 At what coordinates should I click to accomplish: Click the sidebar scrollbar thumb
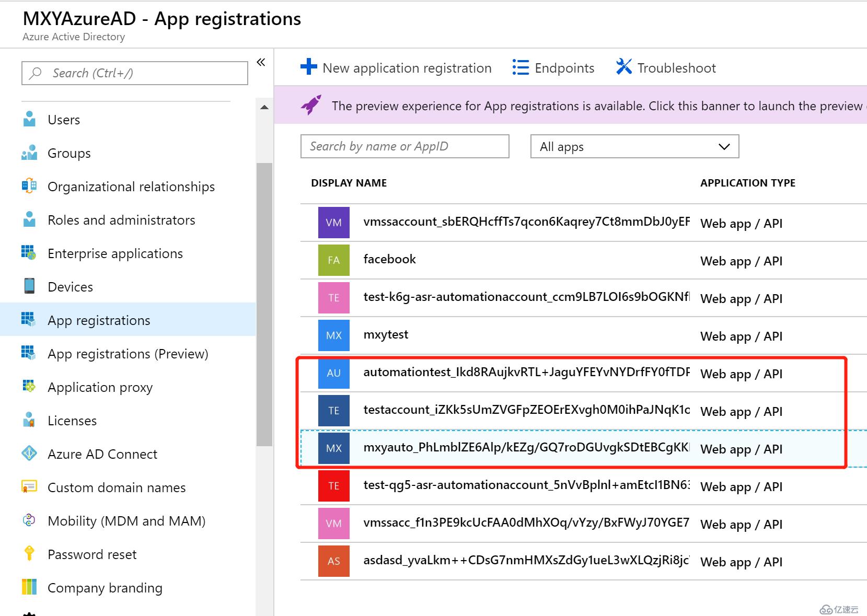pyautogui.click(x=264, y=305)
